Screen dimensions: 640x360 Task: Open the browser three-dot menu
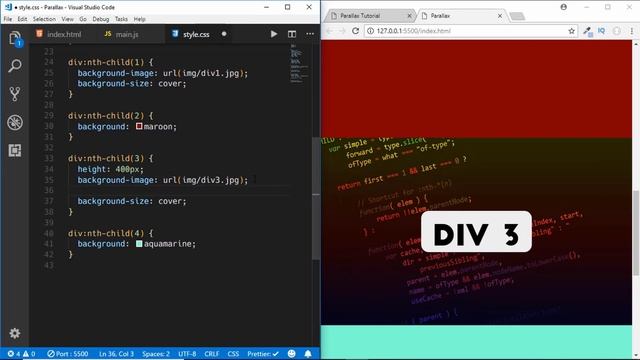pyautogui.click(x=631, y=31)
